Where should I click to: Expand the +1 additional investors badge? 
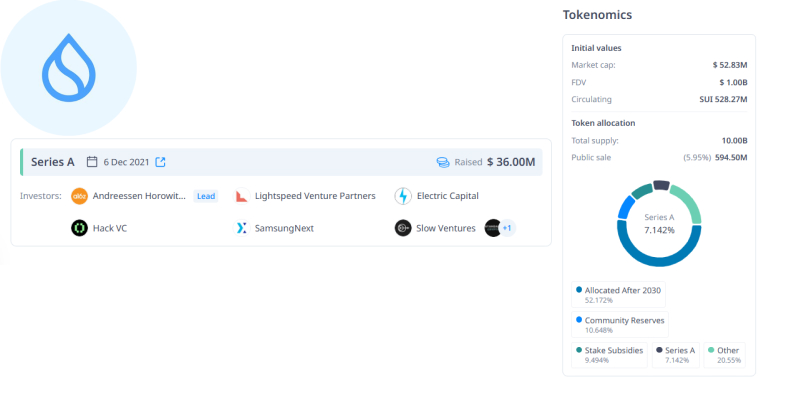507,228
